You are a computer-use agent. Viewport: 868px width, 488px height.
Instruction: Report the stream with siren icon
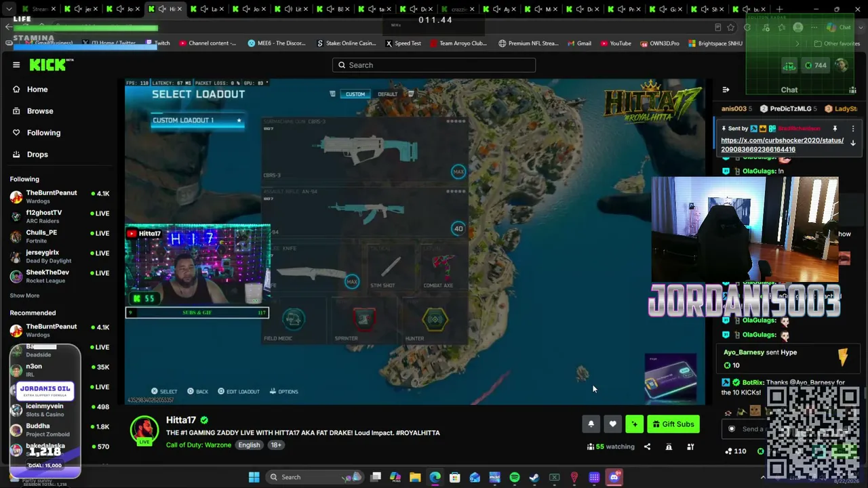click(669, 447)
